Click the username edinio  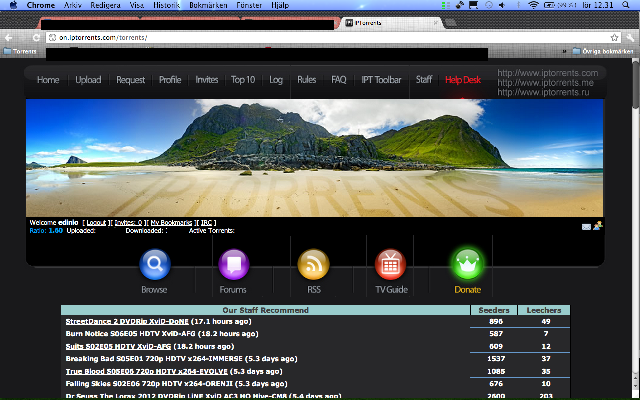pos(68,222)
